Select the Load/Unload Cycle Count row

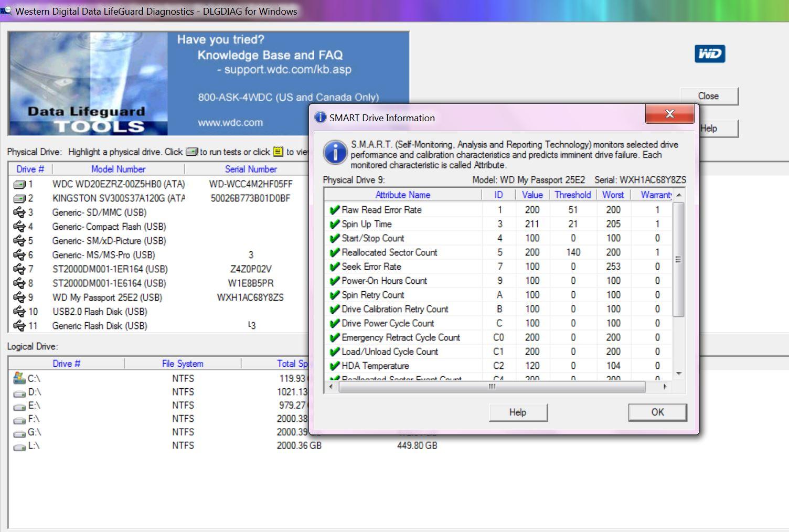point(498,352)
